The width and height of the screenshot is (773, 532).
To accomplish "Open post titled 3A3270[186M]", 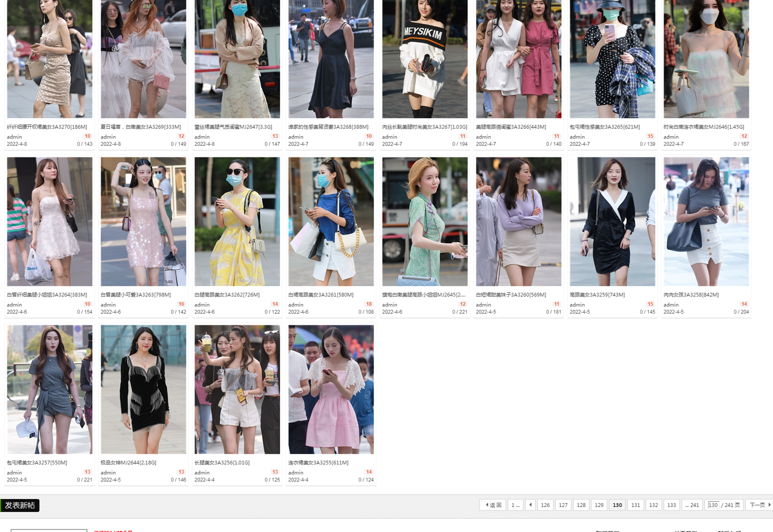I will (47, 127).
